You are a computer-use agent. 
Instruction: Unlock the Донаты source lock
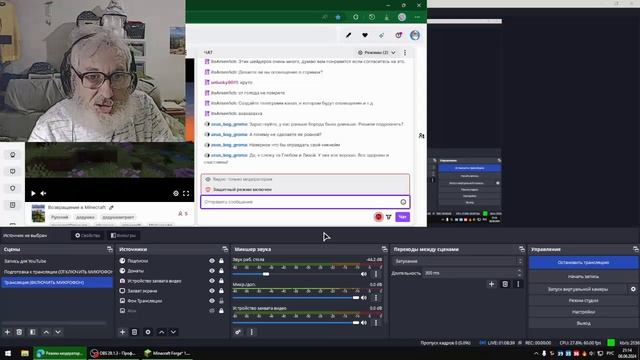(221, 271)
